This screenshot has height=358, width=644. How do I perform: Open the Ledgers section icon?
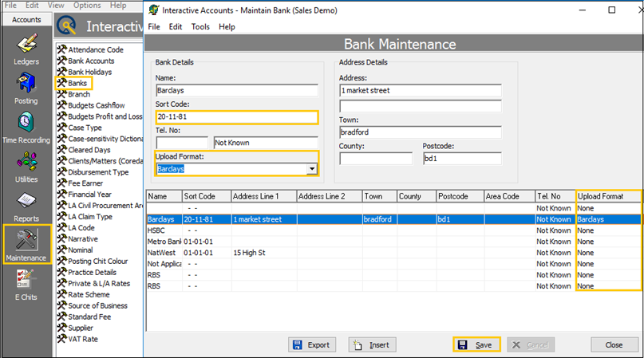pos(26,44)
